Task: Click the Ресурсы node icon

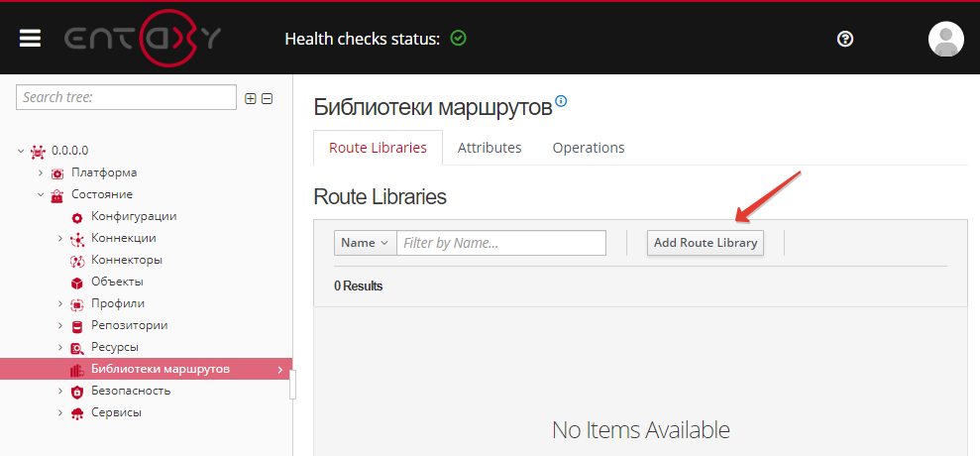Action: pyautogui.click(x=77, y=348)
